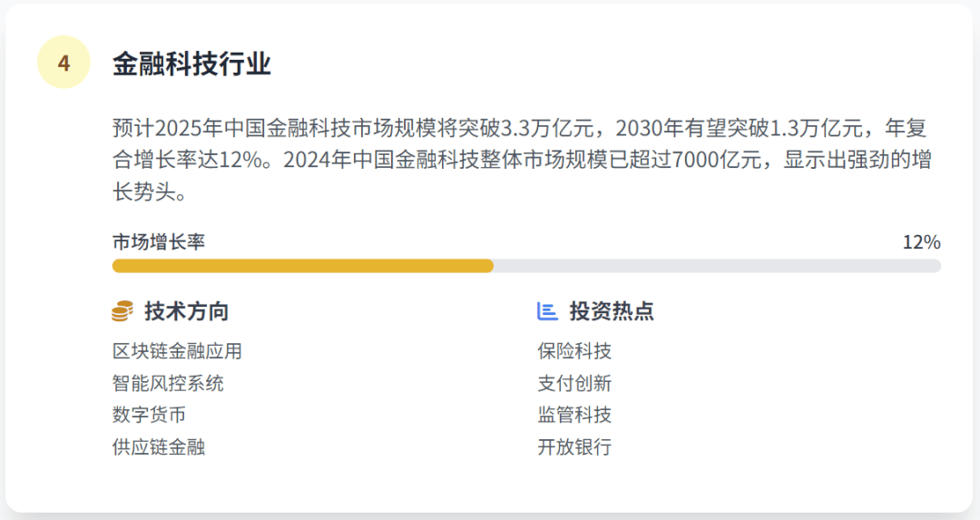
Task: Click the 市场增长率 progress bar
Action: tap(526, 266)
